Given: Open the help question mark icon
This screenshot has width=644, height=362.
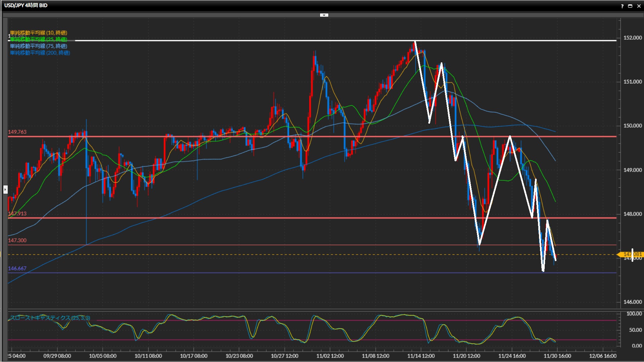Looking at the screenshot, I should (622, 6).
